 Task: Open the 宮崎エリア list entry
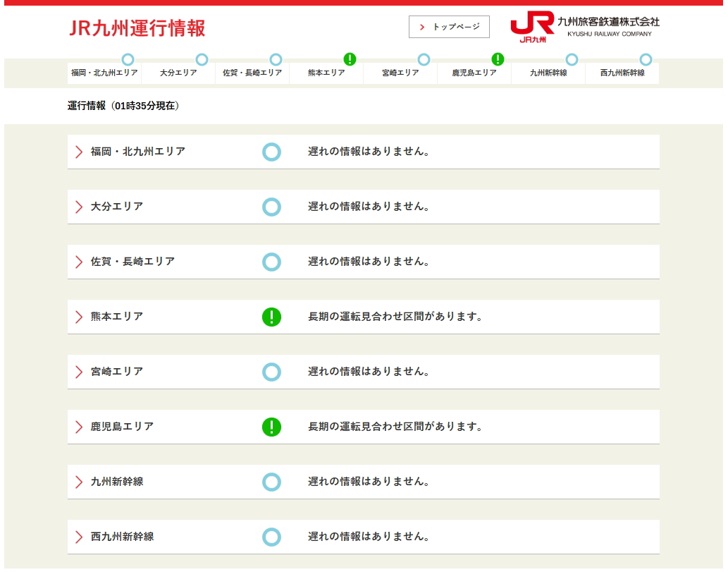pos(364,372)
